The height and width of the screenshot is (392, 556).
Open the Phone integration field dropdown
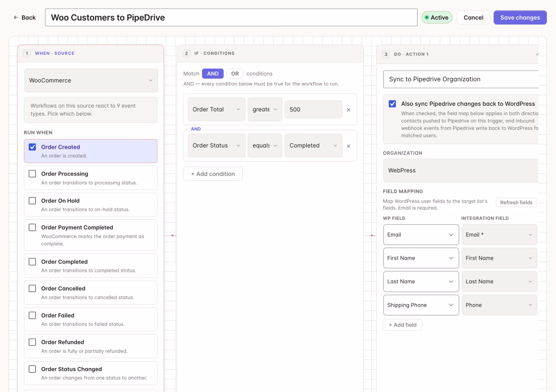pos(500,305)
